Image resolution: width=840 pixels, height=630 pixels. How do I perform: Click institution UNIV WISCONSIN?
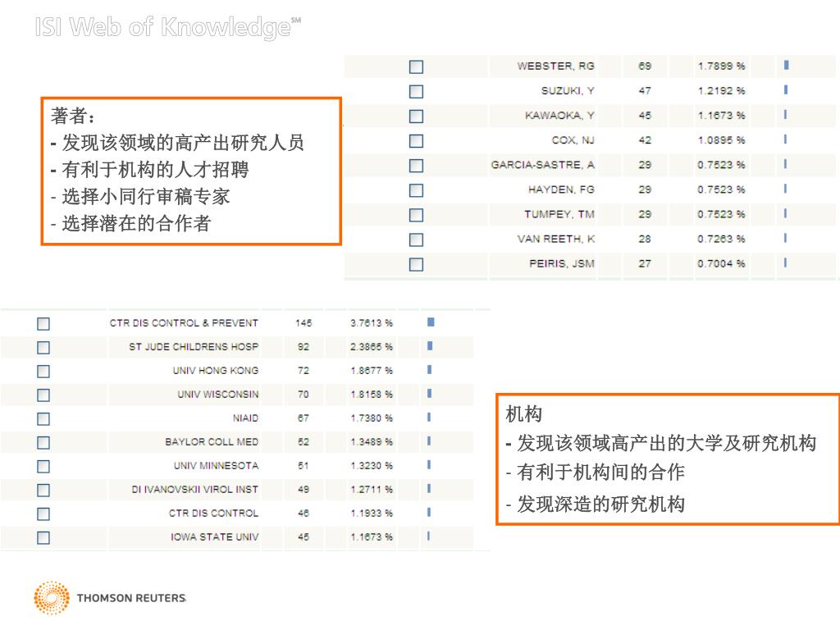click(217, 395)
